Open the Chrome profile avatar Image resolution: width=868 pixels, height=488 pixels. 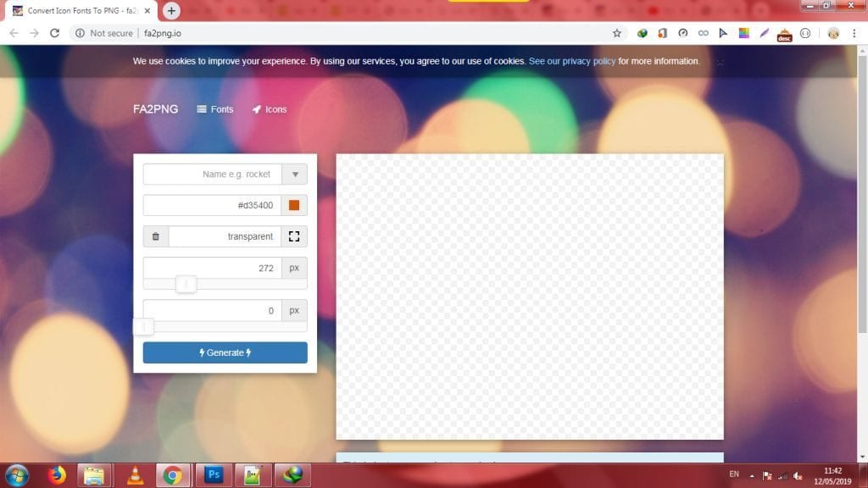pos(833,33)
